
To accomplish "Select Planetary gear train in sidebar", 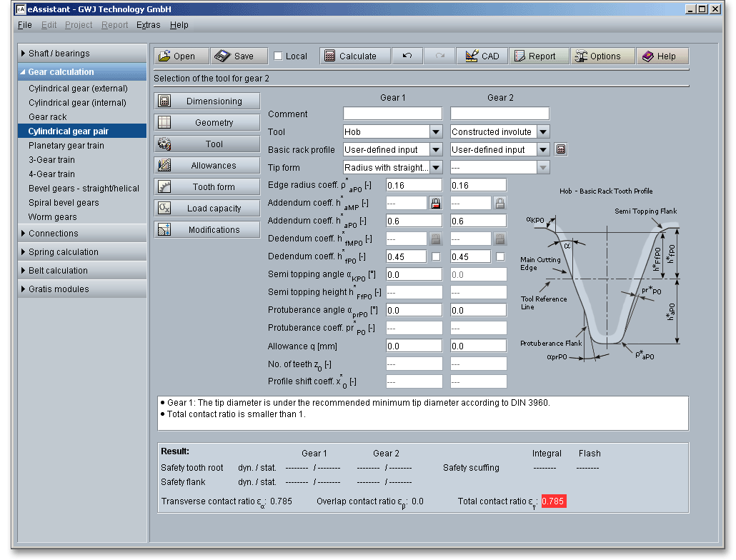I will coord(66,146).
